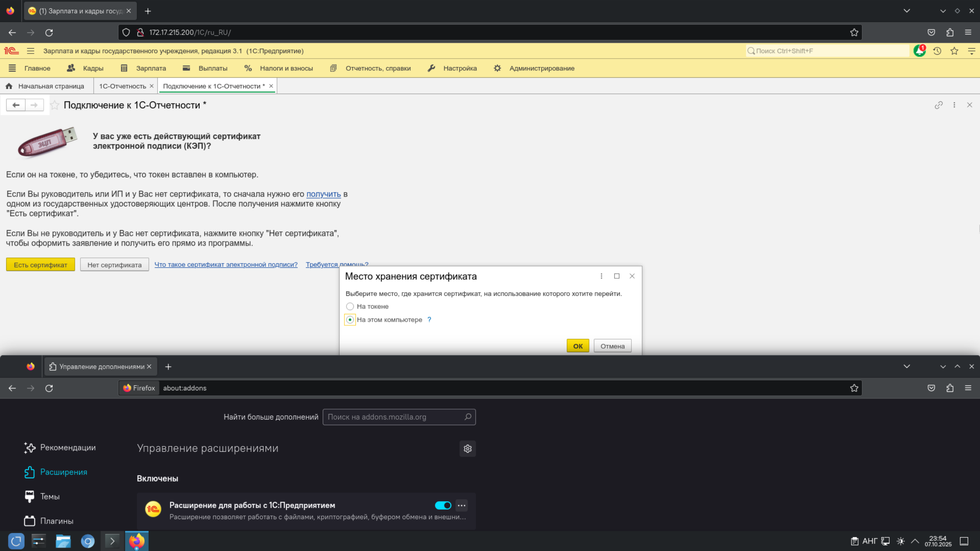
Task: Open the add-ons settings gear icon
Action: (x=467, y=448)
